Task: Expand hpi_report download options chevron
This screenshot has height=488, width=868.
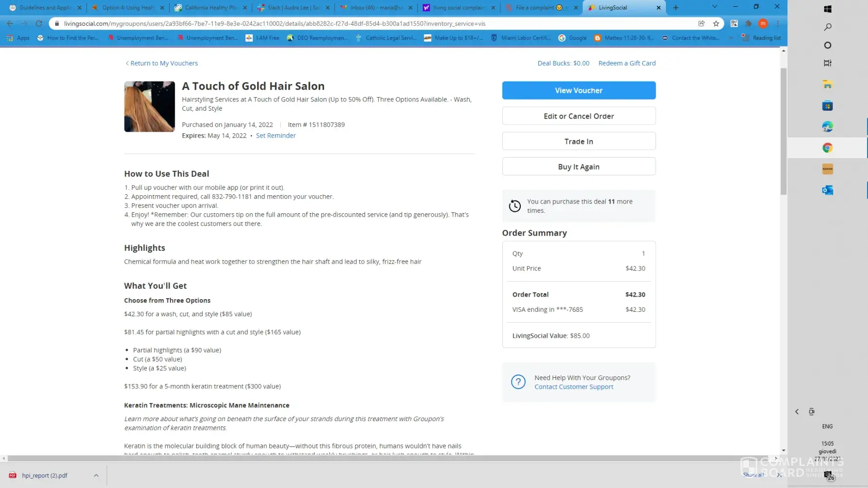Action: (96, 475)
